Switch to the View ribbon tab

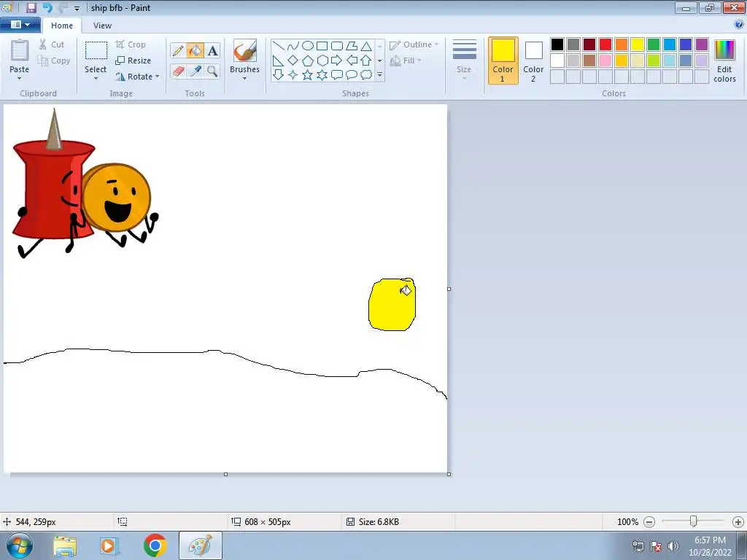click(x=102, y=26)
